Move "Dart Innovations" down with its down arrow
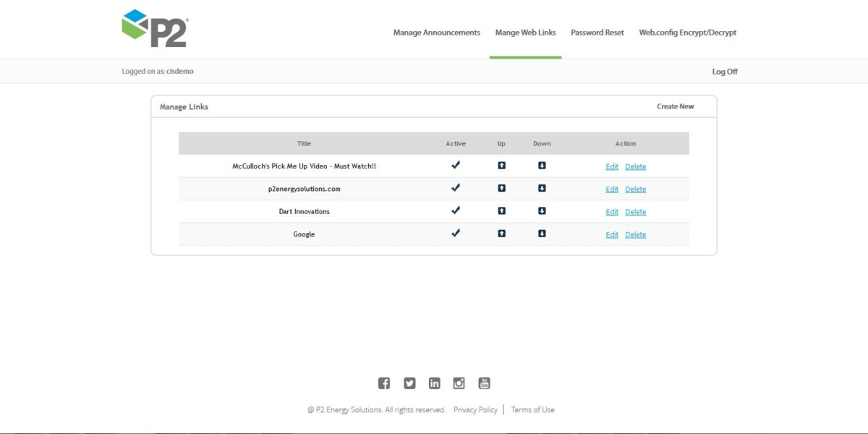Image resolution: width=868 pixels, height=434 pixels. 542,211
